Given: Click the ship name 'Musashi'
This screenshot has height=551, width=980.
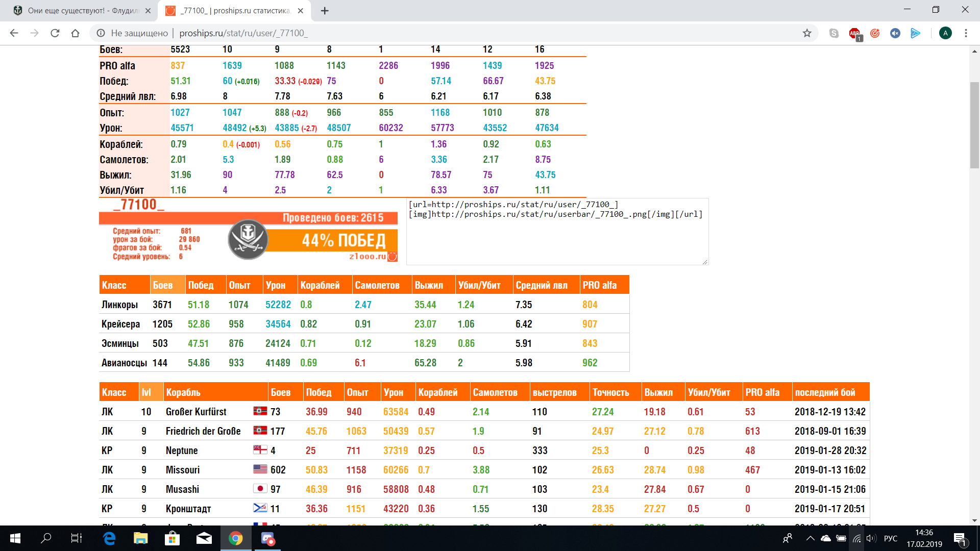Looking at the screenshot, I should click(x=182, y=489).
